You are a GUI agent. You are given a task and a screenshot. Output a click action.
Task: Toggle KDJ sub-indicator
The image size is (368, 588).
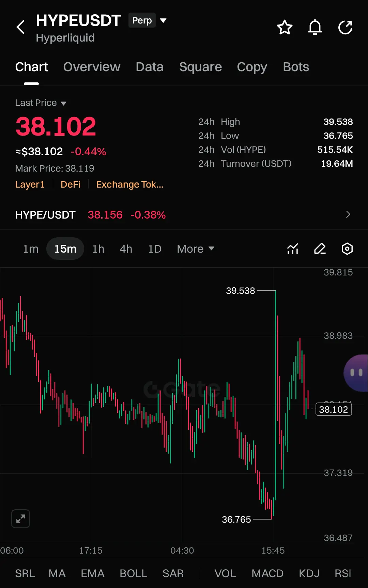(x=309, y=573)
